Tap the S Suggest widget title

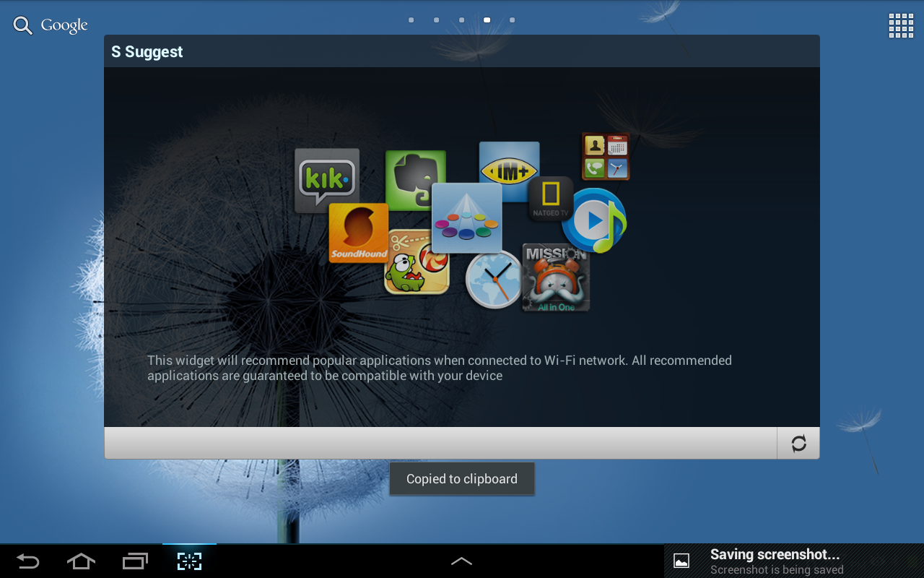point(147,52)
